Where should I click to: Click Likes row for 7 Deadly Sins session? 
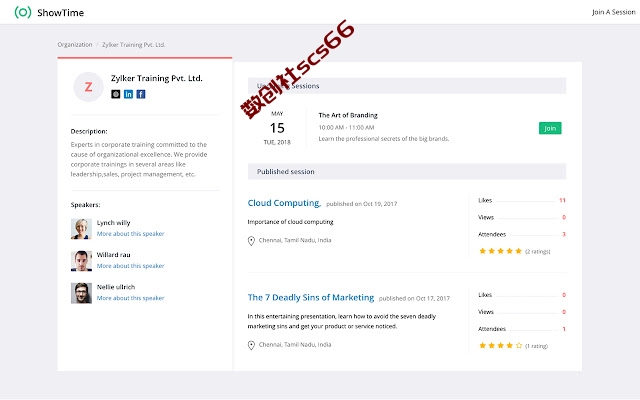522,295
